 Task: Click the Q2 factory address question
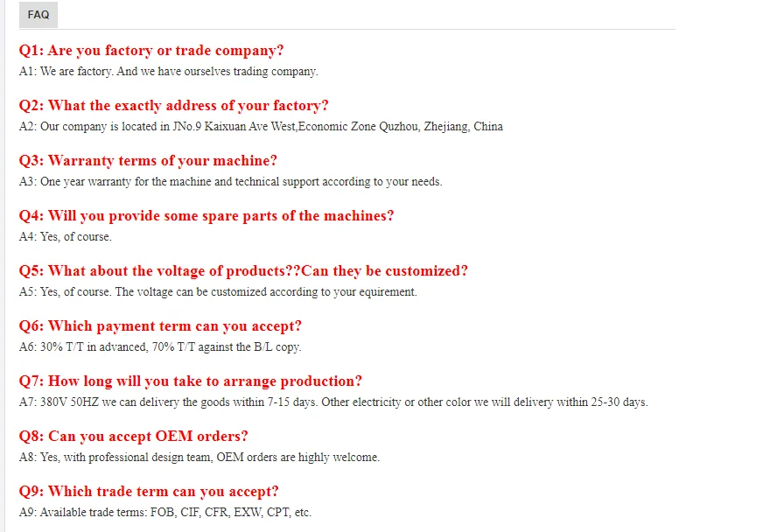click(x=174, y=106)
